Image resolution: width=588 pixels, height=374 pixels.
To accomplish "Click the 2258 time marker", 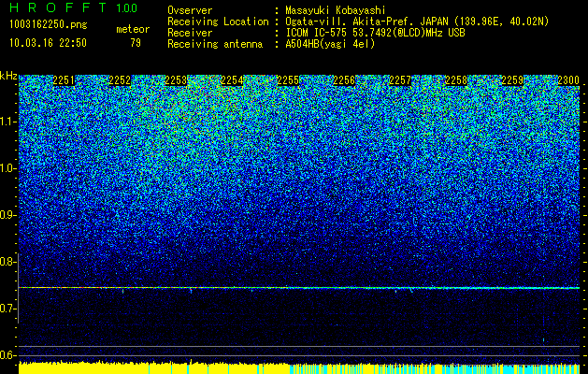I will [x=456, y=80].
